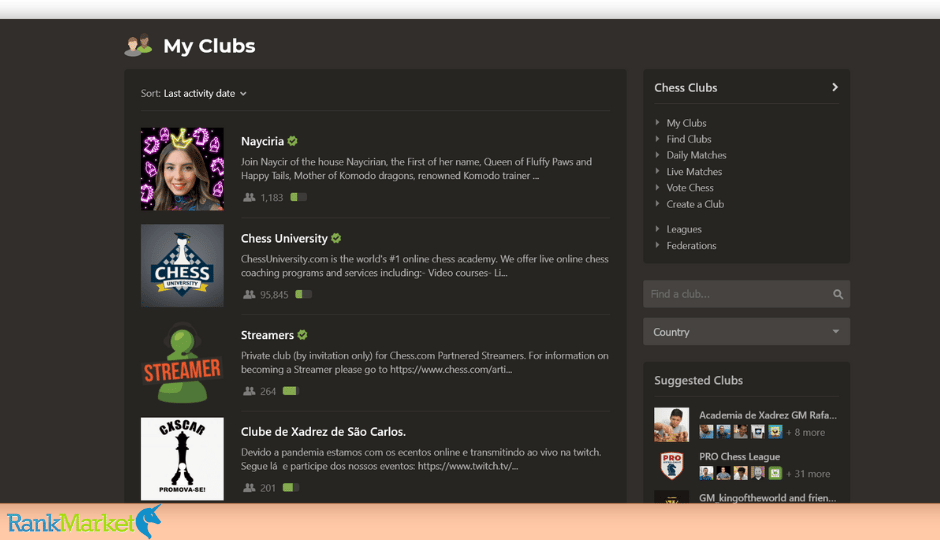
Task: Click Chess University's verified badge icon
Action: coord(336,238)
